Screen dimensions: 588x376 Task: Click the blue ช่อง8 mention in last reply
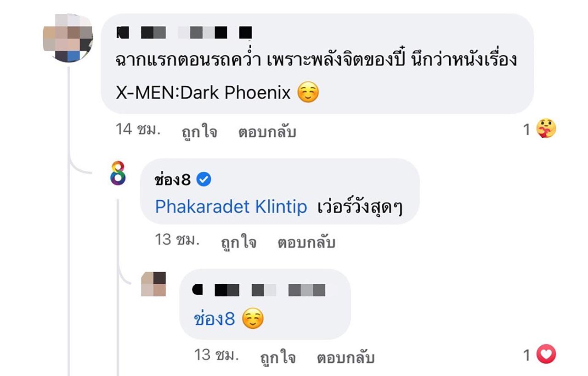[215, 319]
